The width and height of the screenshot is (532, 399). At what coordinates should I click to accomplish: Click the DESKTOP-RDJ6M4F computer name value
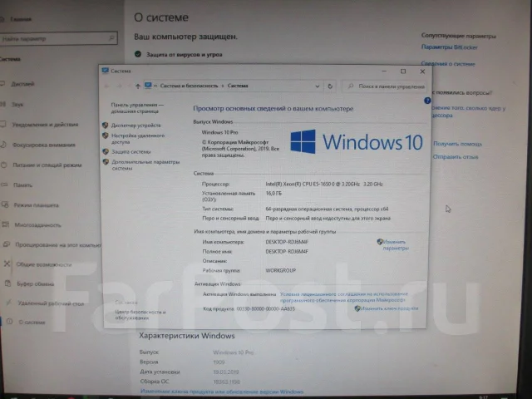coord(287,242)
